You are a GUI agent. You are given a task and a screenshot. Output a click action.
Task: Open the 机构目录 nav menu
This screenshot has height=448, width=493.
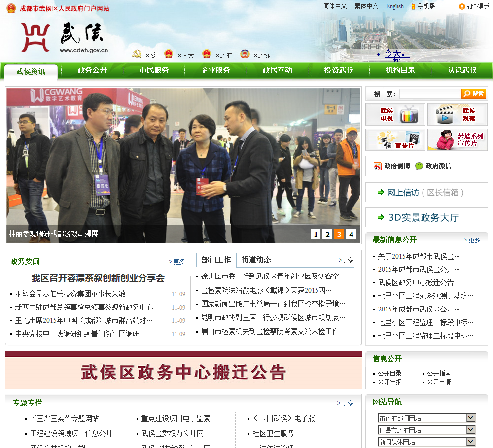coord(400,70)
